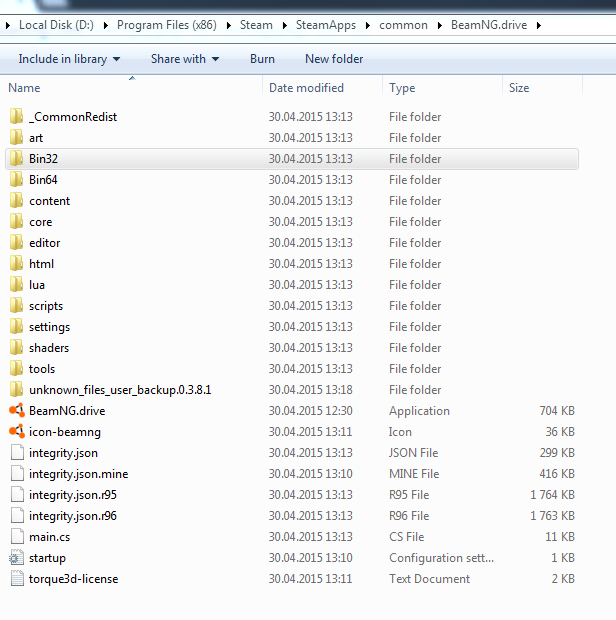The width and height of the screenshot is (616, 620).
Task: Click the integrity.json.r96 file icon
Action: point(17,515)
